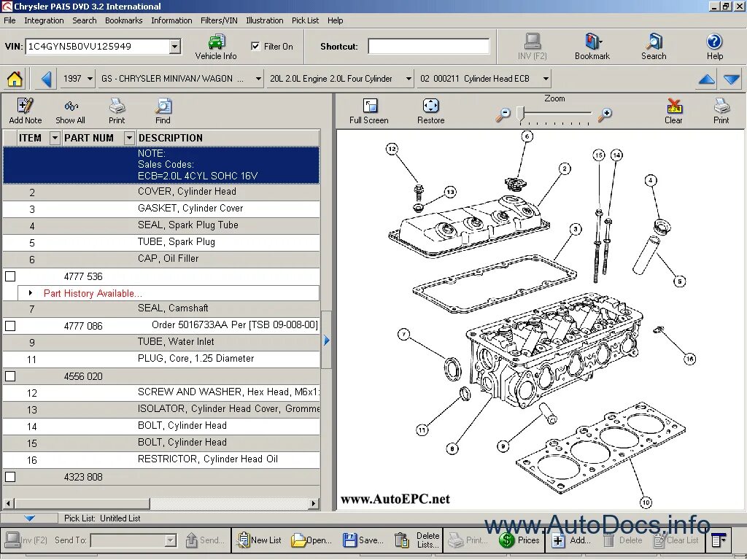
Task: Click callout 7 camshaft seal in diagram
Action: coord(404,334)
